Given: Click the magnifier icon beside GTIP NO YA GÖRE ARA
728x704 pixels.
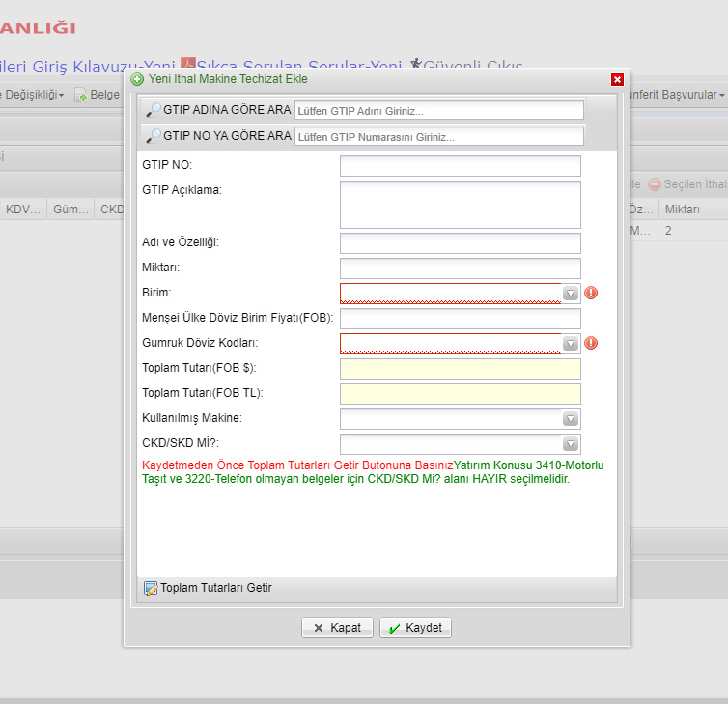Looking at the screenshot, I should (154, 135).
